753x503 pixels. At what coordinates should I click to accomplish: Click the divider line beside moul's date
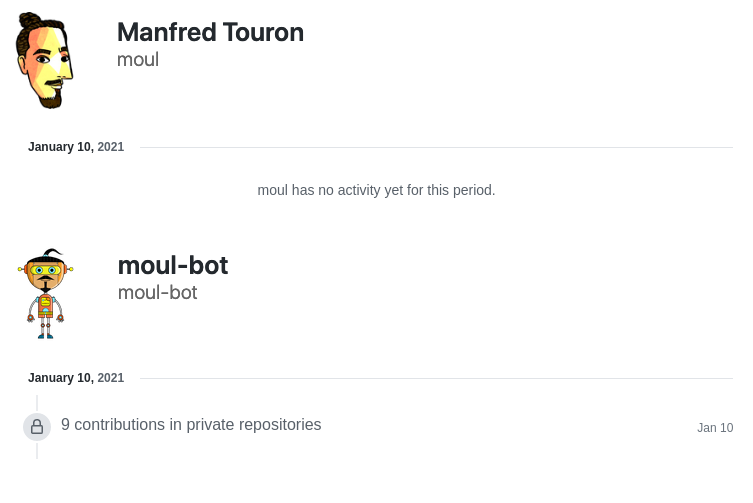tap(436, 147)
